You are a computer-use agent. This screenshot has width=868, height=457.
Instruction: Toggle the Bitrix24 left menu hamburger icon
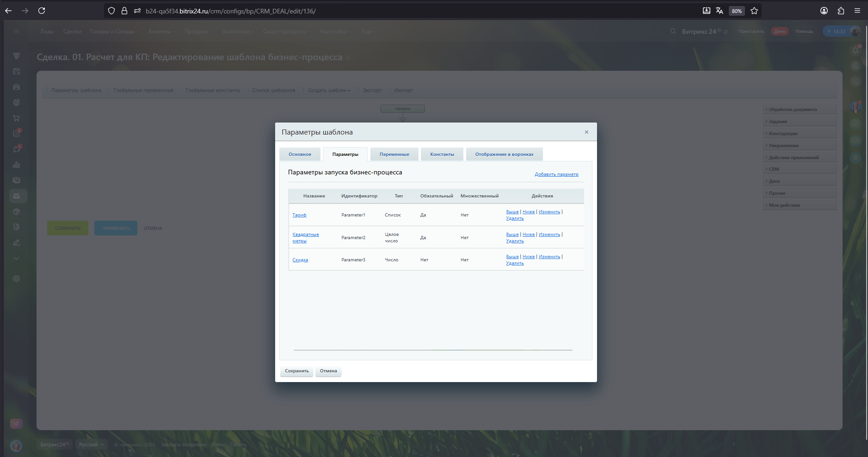(x=16, y=31)
